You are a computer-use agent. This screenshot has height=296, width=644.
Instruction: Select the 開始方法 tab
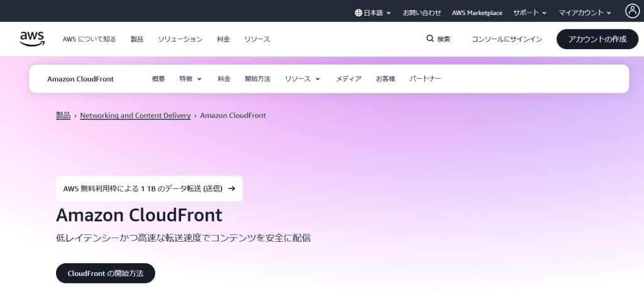pyautogui.click(x=257, y=79)
